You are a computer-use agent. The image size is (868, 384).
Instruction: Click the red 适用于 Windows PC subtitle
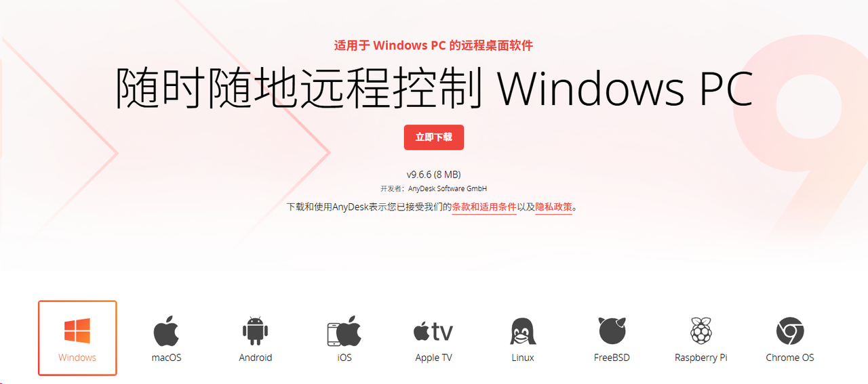[x=390, y=45]
